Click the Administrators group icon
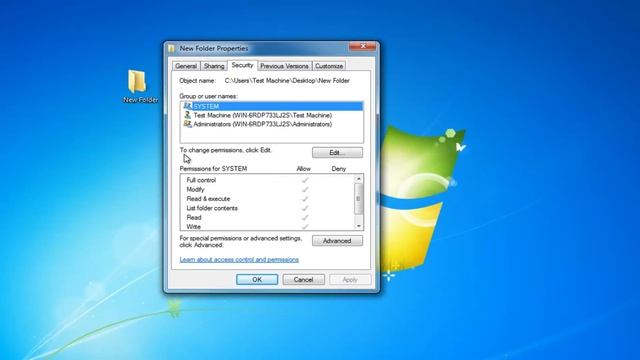 [187, 124]
